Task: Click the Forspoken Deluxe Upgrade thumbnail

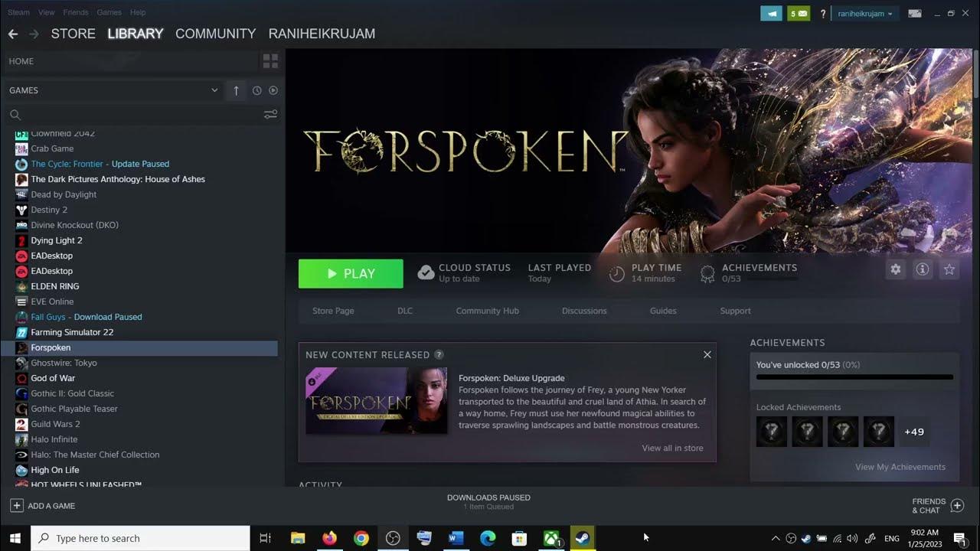Action: click(376, 400)
